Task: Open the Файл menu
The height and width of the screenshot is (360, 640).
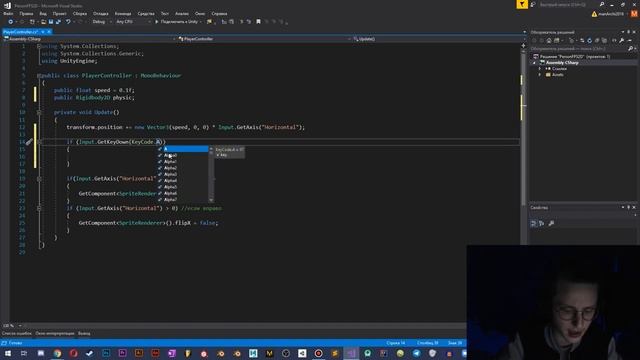Action: pos(8,13)
